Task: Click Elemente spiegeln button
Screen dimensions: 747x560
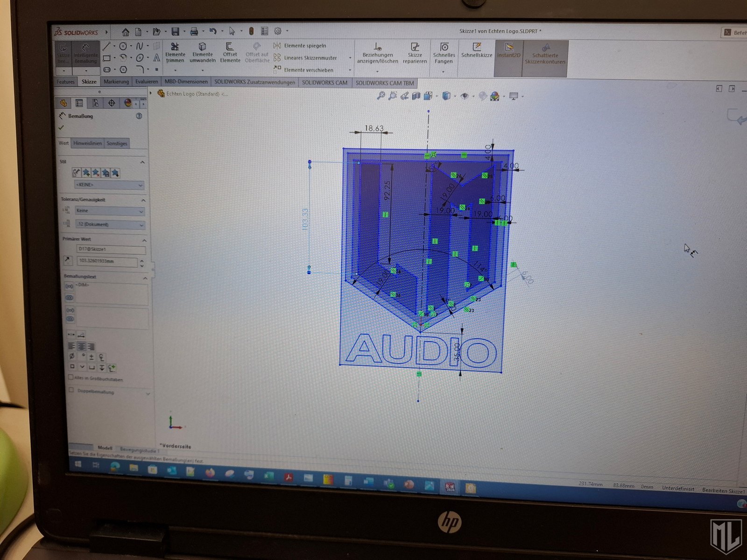Action: (x=304, y=46)
